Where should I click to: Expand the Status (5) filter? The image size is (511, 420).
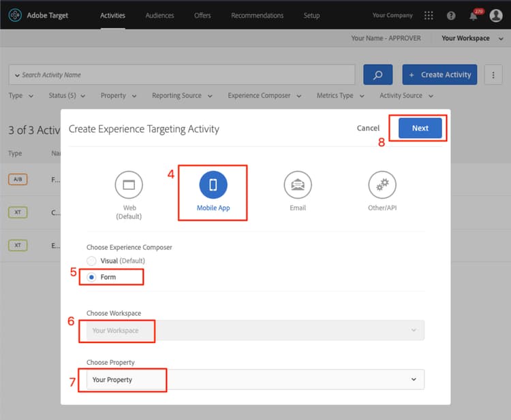click(x=67, y=95)
